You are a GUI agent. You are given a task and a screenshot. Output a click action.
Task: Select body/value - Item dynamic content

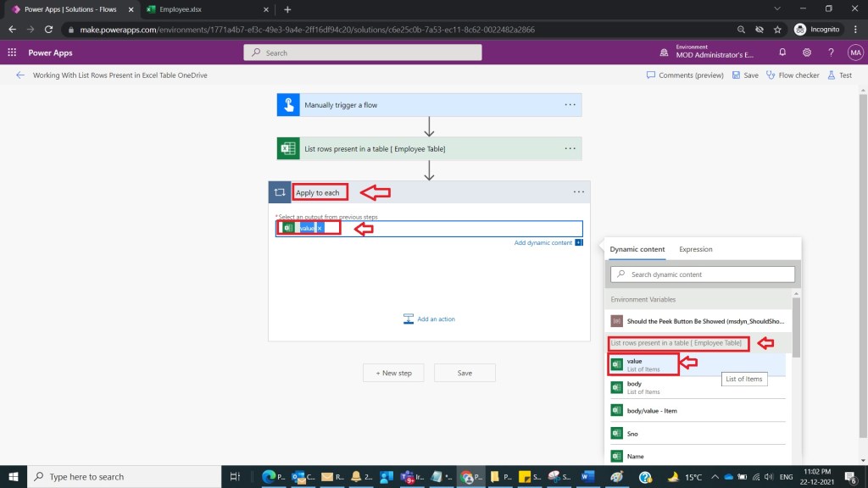pyautogui.click(x=651, y=411)
